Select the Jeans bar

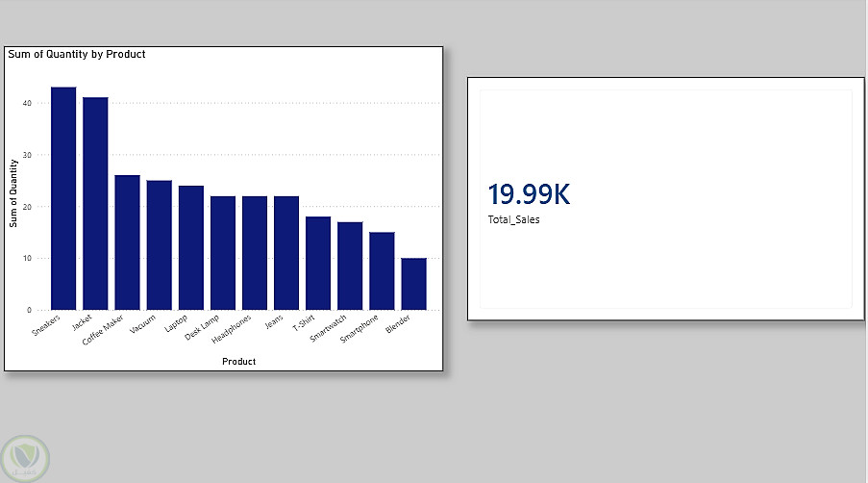coord(286,253)
